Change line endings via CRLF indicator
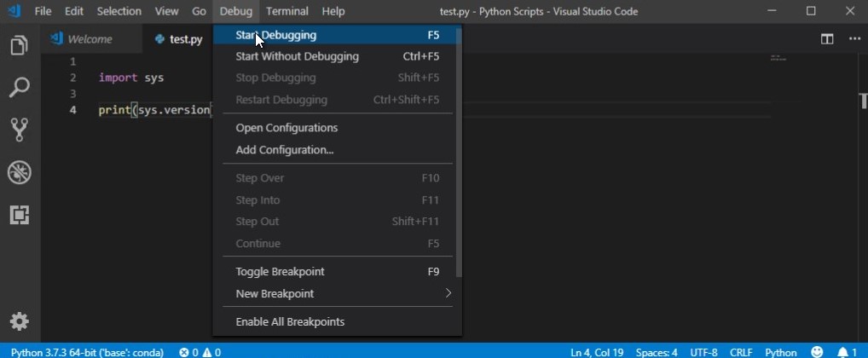The image size is (868, 358). pos(740,353)
